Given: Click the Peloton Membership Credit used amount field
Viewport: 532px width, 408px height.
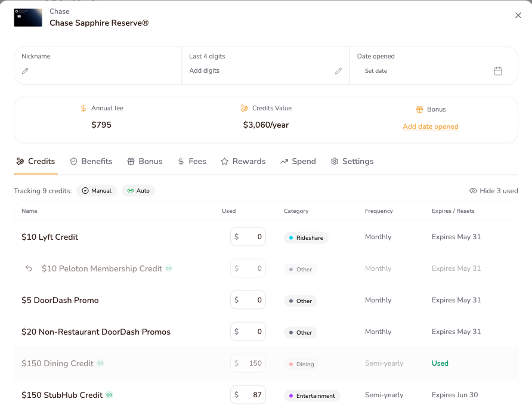Looking at the screenshot, I should pyautogui.click(x=248, y=268).
